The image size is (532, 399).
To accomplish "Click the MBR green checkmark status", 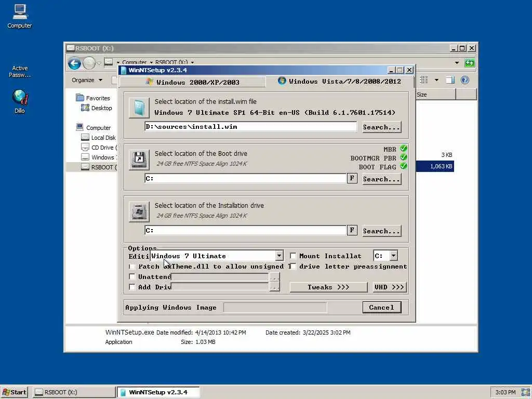I will pyautogui.click(x=403, y=149).
